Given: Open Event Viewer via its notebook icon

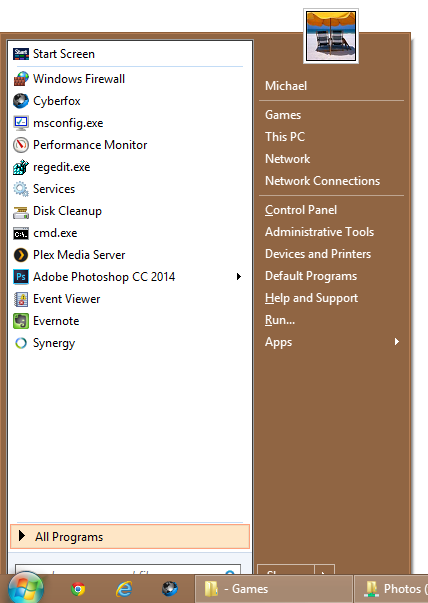Looking at the screenshot, I should [21, 299].
